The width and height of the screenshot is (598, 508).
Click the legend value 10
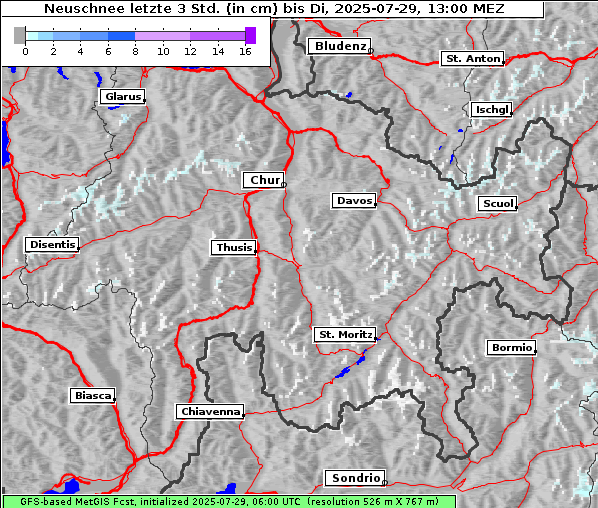point(163,51)
